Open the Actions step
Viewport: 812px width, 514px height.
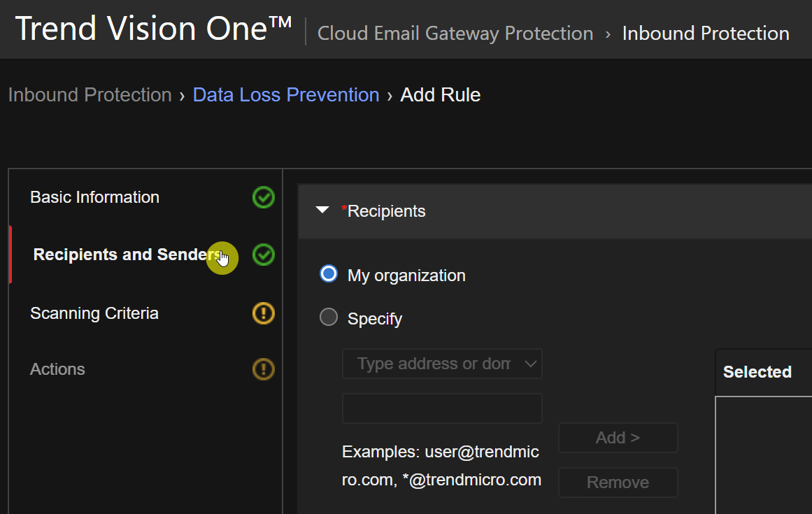tap(57, 369)
